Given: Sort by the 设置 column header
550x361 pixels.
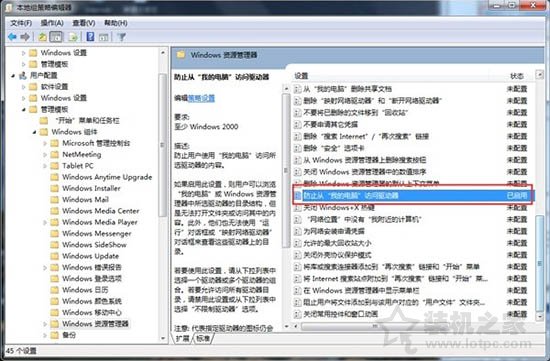Looking at the screenshot, I should 301,76.
